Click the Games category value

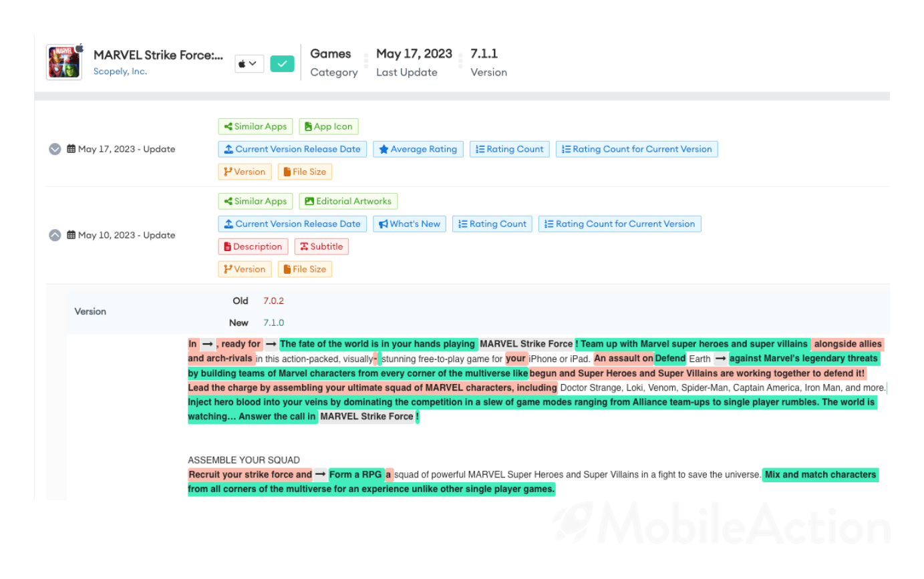coord(331,53)
